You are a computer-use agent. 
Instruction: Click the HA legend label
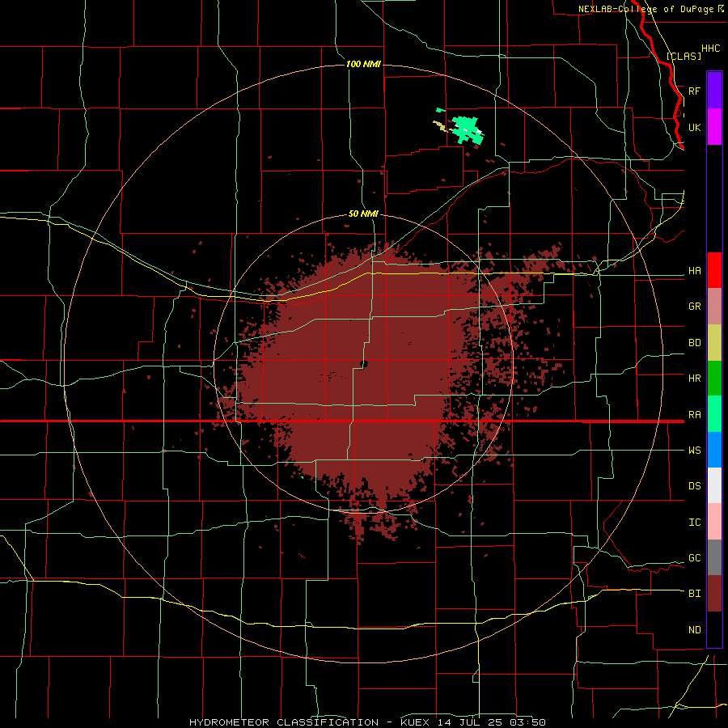click(694, 271)
